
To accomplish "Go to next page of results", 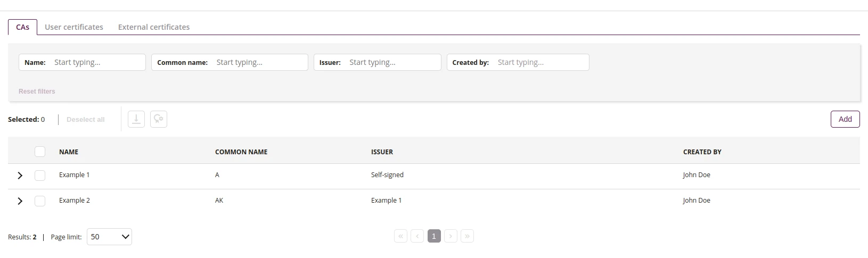I will 451,236.
